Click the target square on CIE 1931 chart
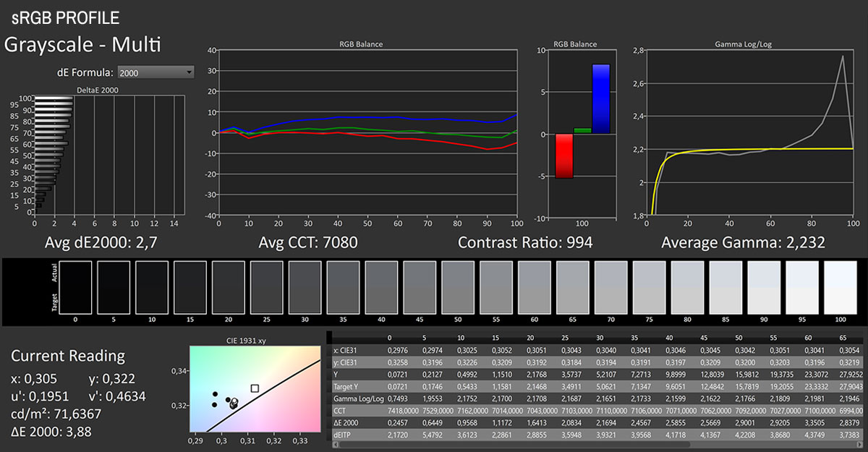868x452 pixels. coord(255,388)
